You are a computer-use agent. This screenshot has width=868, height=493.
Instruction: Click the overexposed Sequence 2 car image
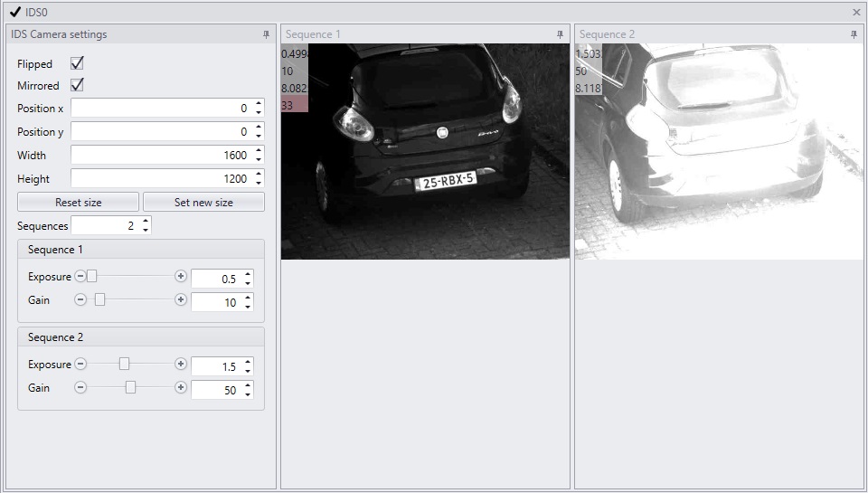tap(719, 151)
